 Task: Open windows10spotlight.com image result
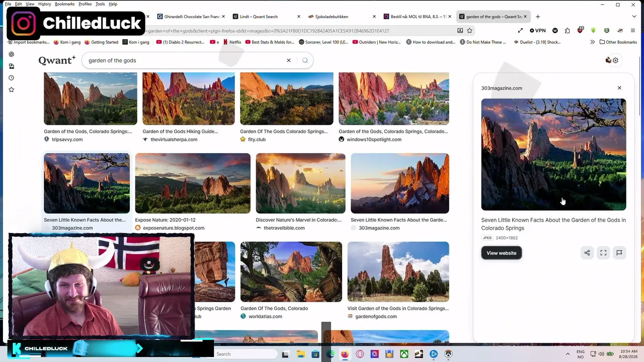click(394, 99)
